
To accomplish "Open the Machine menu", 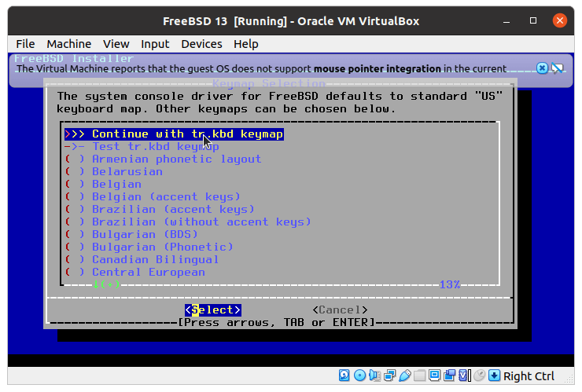I will click(x=68, y=44).
